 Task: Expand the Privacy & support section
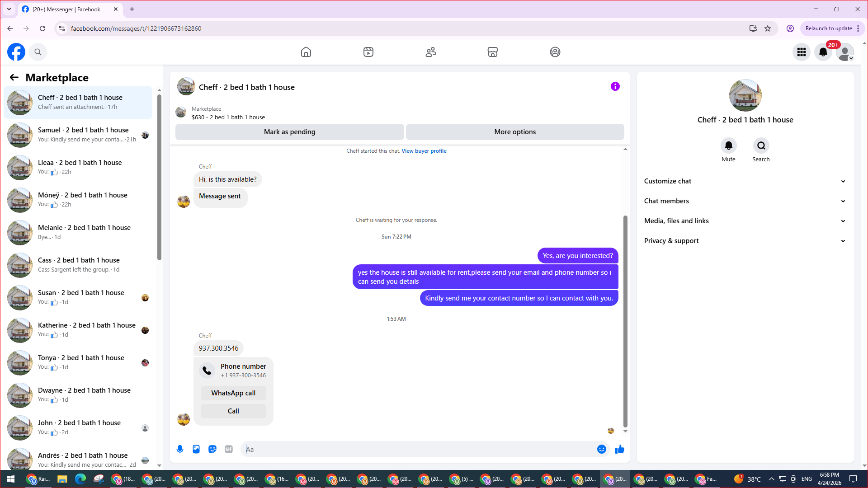click(745, 241)
